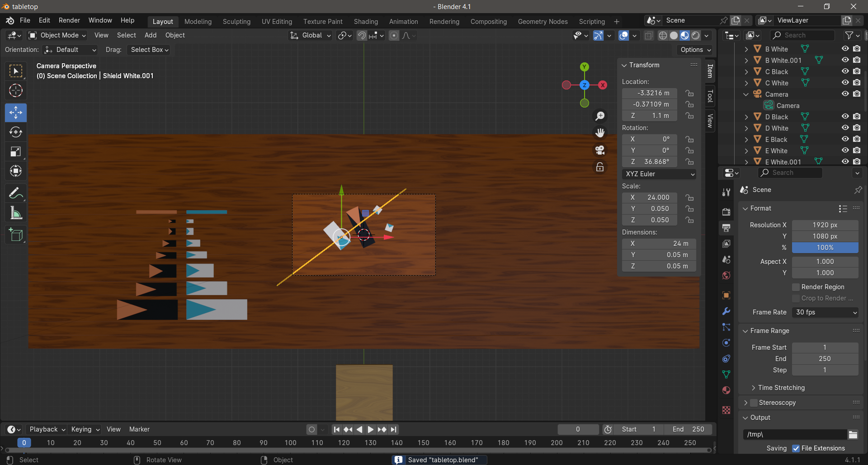Screen dimensions: 868x465
Task: Expand the Time Stretching section
Action: [781, 388]
